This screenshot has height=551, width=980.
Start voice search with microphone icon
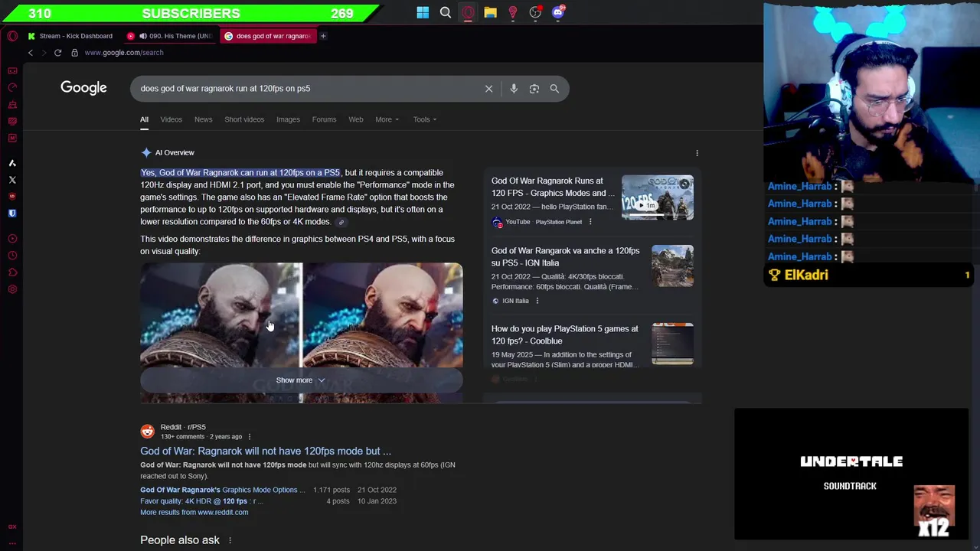(x=514, y=89)
